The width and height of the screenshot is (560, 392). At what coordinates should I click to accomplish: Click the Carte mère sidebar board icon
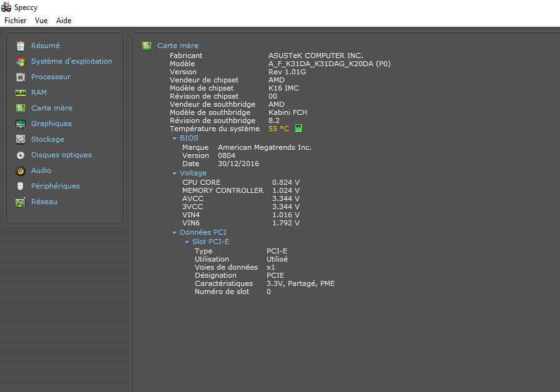pyautogui.click(x=21, y=108)
